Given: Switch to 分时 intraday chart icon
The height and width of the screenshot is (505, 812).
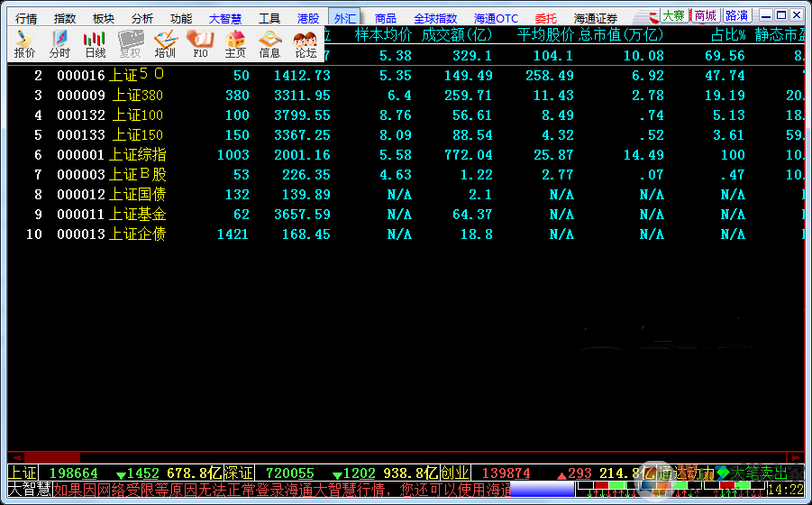Looking at the screenshot, I should pos(59,43).
